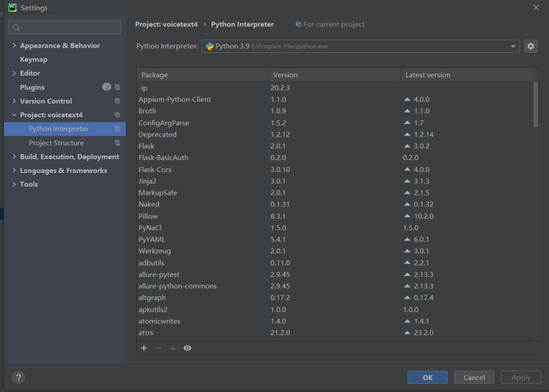Image resolution: width=549 pixels, height=392 pixels.
Task: Expand the Tools settings section
Action: 14,184
